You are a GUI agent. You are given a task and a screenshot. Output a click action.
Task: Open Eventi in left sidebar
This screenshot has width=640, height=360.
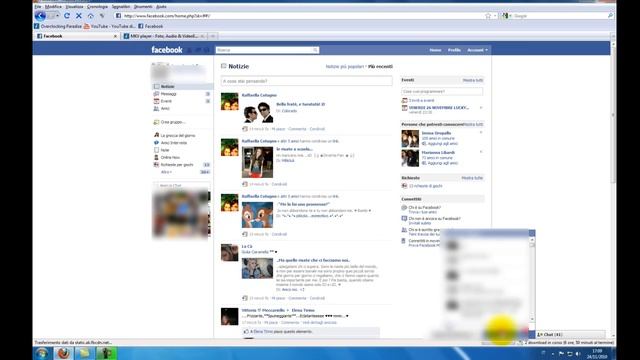click(x=166, y=101)
